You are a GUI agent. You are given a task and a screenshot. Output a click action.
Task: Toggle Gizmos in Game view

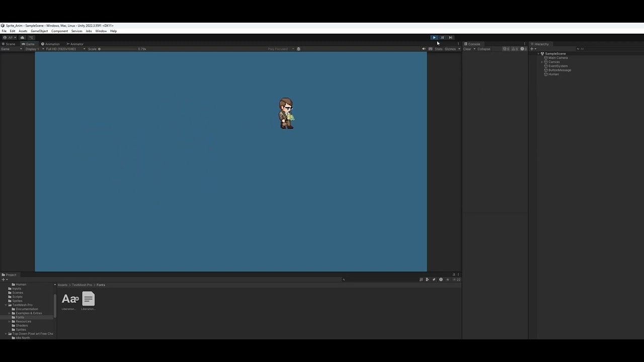(450, 49)
